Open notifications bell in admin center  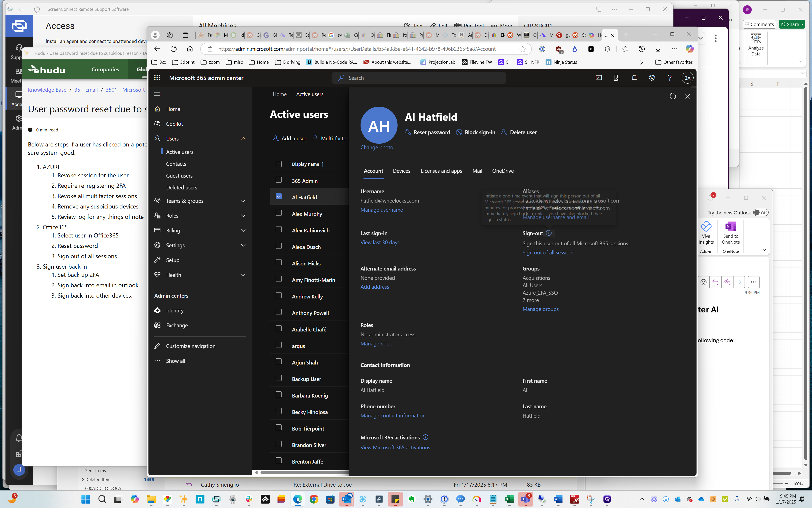pos(634,78)
